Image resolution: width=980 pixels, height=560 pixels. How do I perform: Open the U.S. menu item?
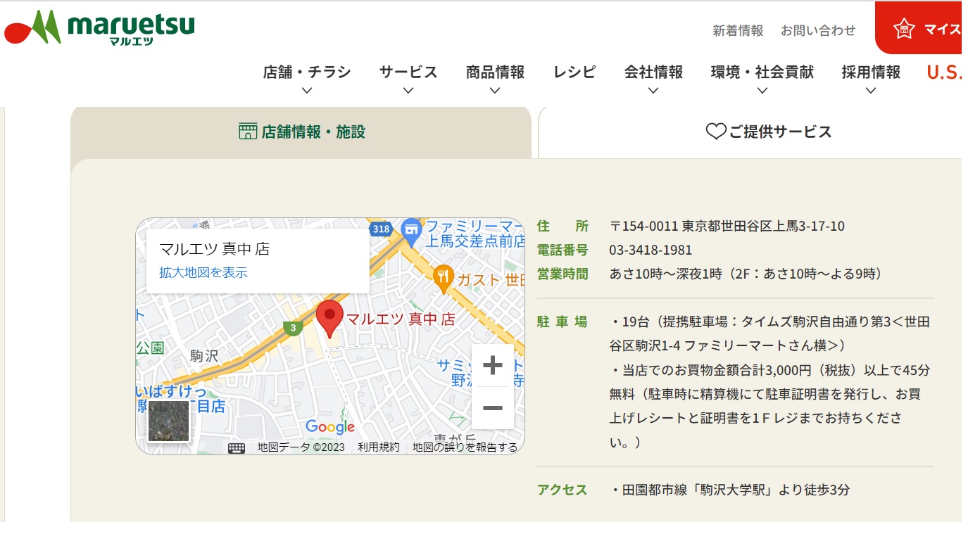(944, 72)
